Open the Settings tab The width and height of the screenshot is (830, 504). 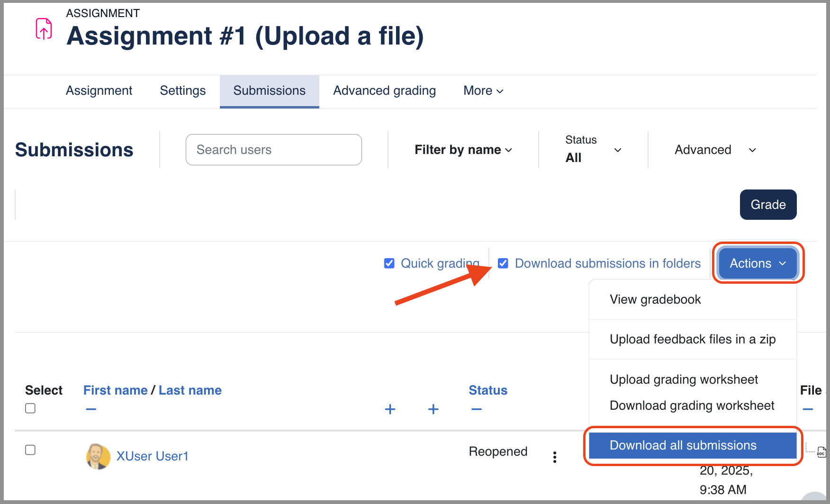[183, 90]
